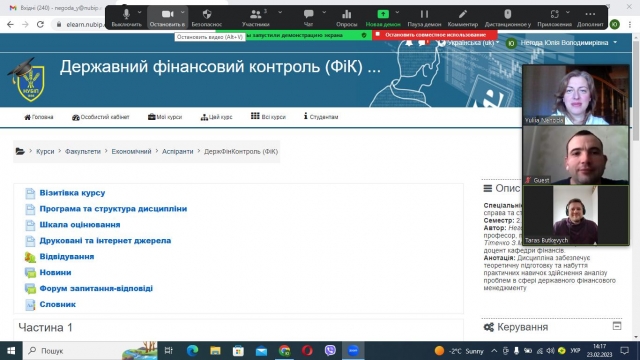Screen dimensions: 640x360
Task: Open Windows Start menu
Action: click(11, 351)
